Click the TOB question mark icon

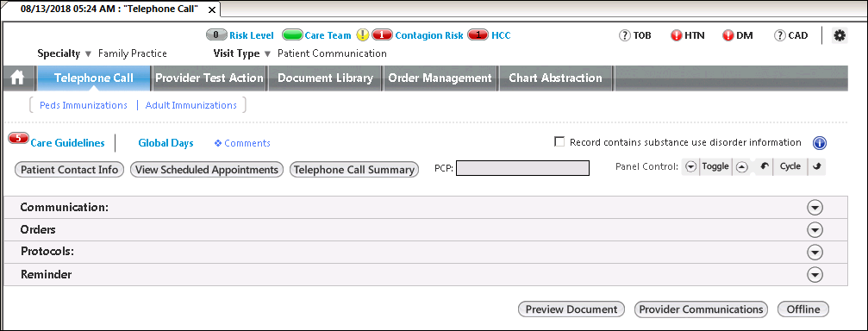click(625, 35)
